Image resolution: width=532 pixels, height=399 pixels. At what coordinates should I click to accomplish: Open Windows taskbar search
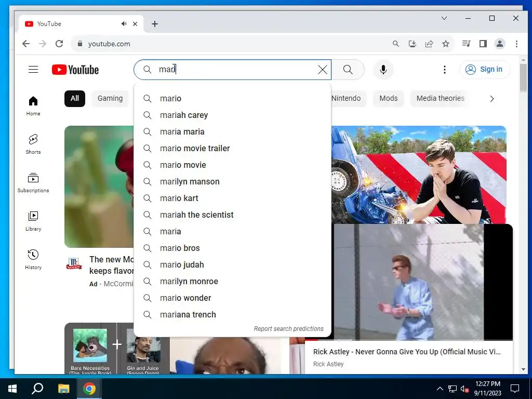pyautogui.click(x=37, y=389)
